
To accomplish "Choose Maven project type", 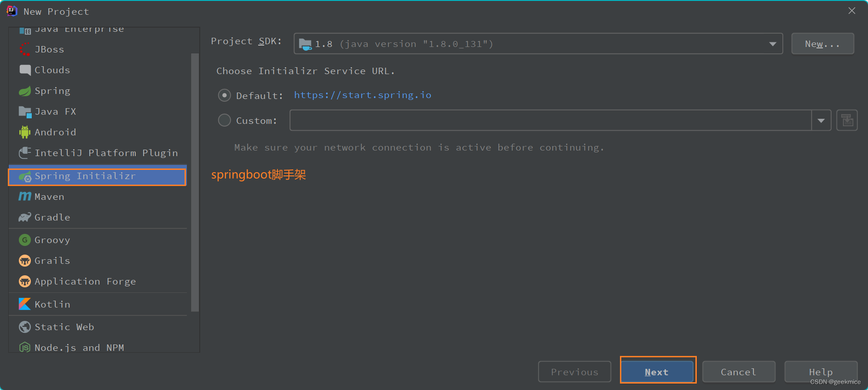I will point(98,197).
